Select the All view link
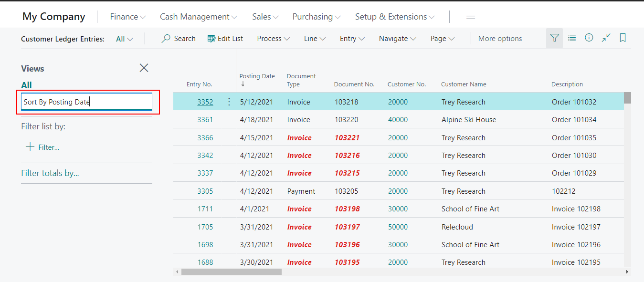The height and width of the screenshot is (282, 644). tap(26, 84)
